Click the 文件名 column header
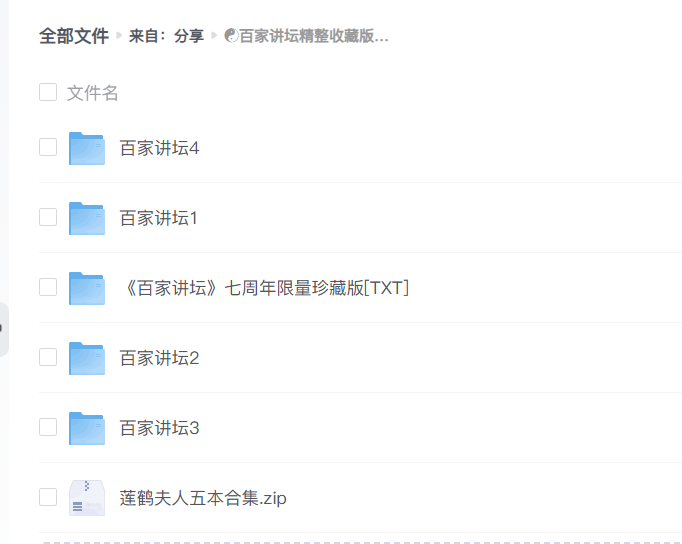 [93, 93]
